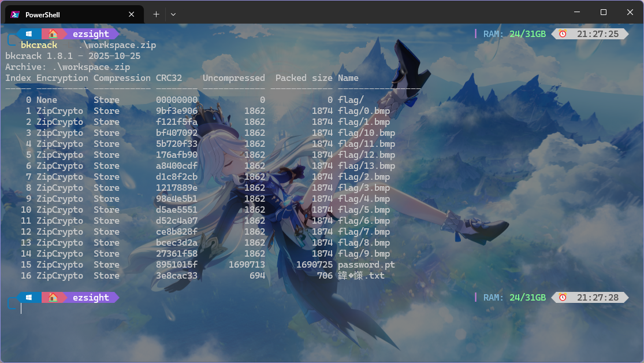Select the PowerShell tab title
Screen dimensions: 644x363
[43, 14]
